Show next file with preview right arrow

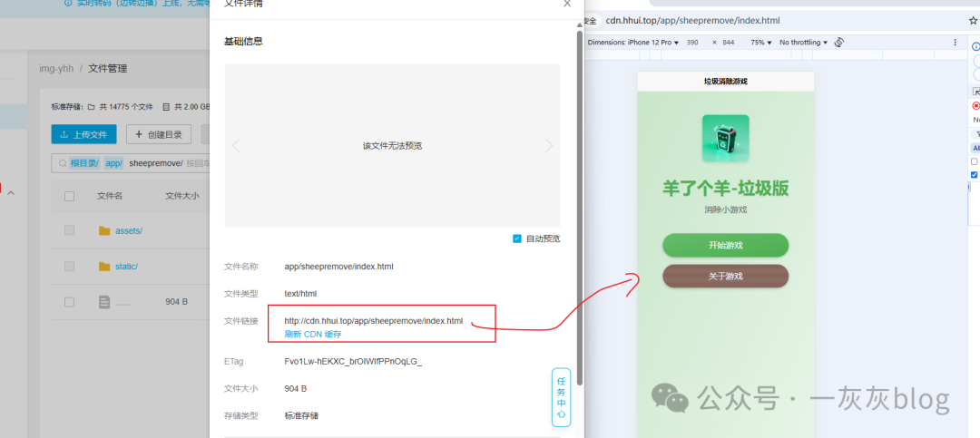[x=548, y=145]
